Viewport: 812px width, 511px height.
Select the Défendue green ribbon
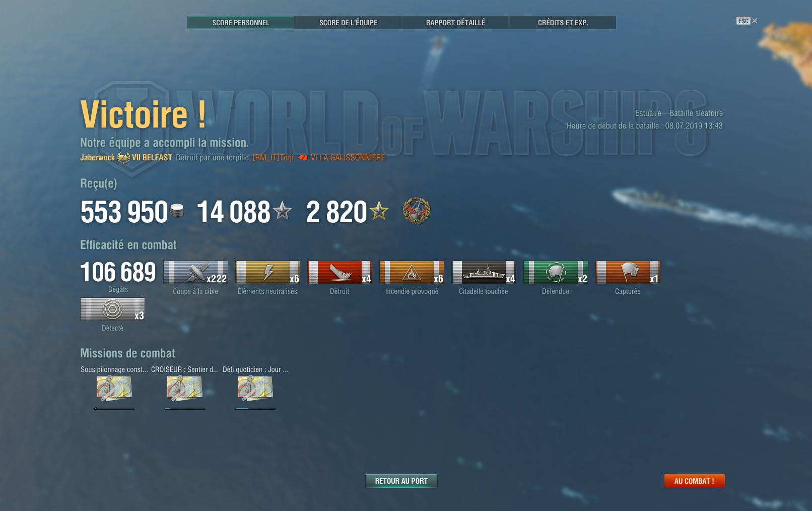[x=556, y=273]
